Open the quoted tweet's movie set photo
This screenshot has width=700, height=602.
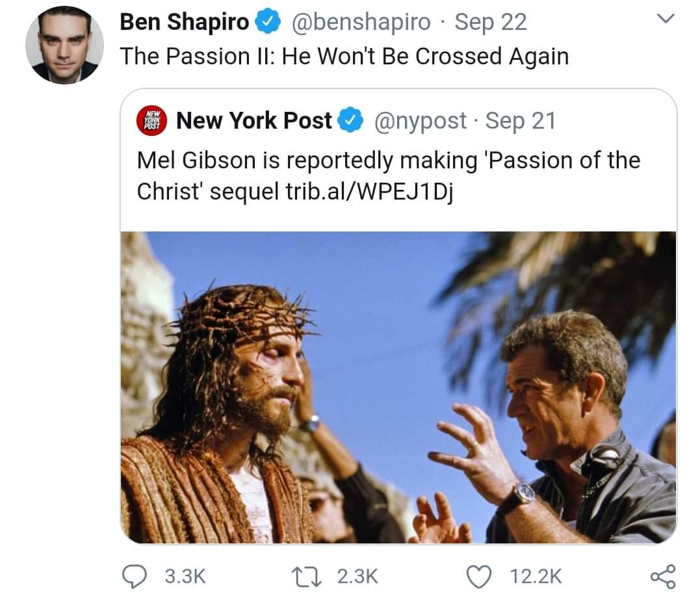[398, 387]
